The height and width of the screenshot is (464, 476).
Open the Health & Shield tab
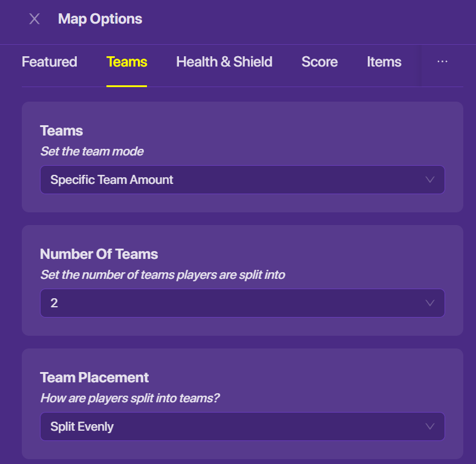224,62
